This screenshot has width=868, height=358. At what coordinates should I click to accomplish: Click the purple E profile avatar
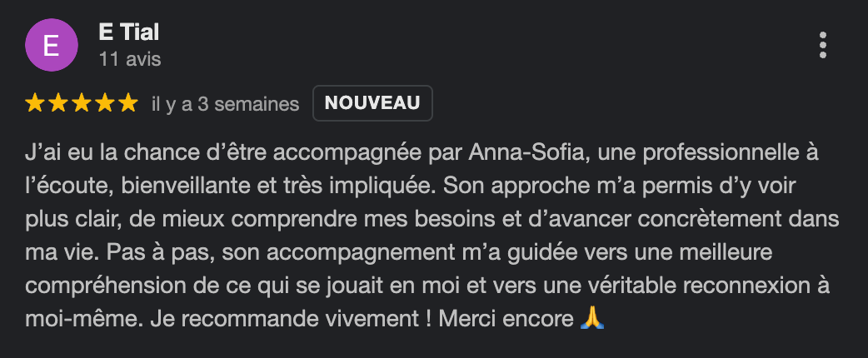[x=51, y=45]
